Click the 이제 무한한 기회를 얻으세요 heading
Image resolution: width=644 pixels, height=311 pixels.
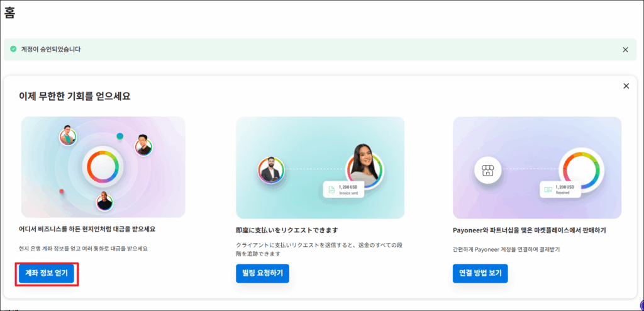75,97
